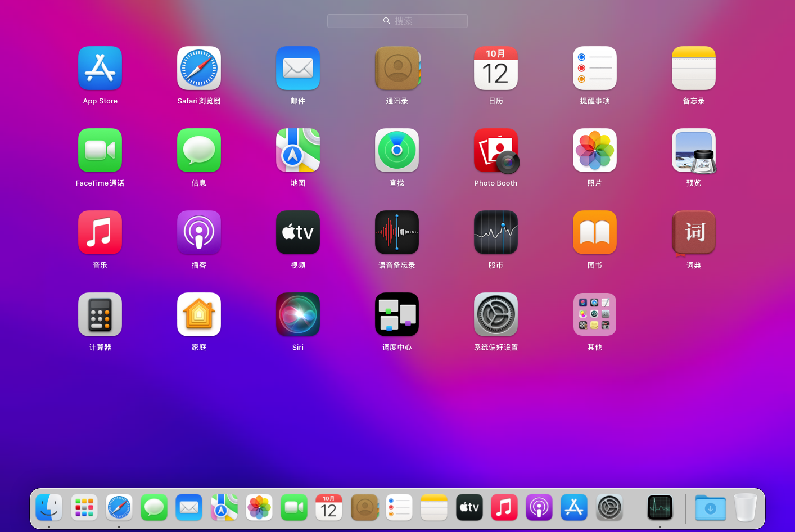
Task: Open 系统偏好设置
Action: (496, 314)
